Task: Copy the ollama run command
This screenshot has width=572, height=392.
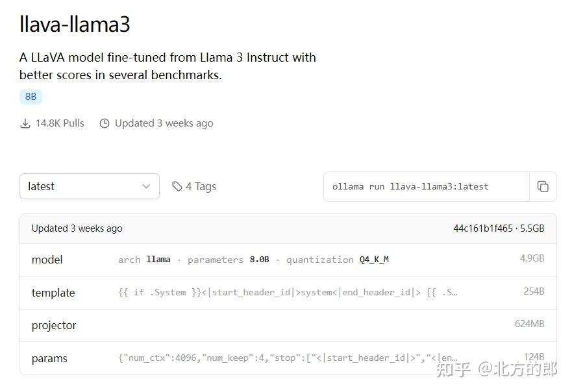Action: [x=543, y=186]
